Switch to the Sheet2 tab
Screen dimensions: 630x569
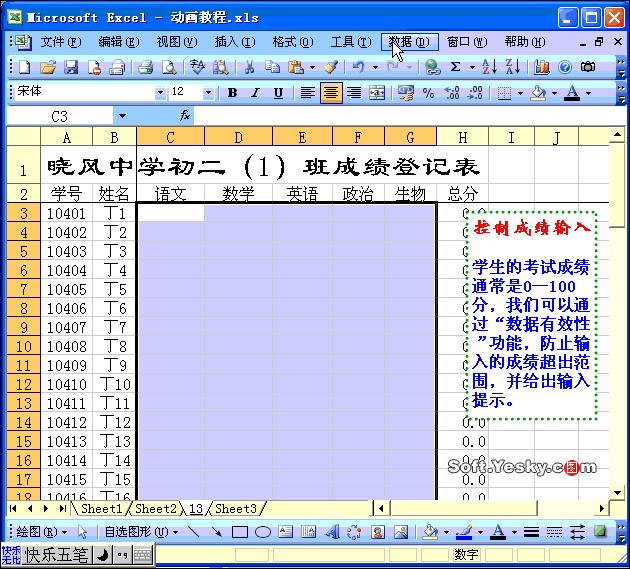pyautogui.click(x=156, y=508)
